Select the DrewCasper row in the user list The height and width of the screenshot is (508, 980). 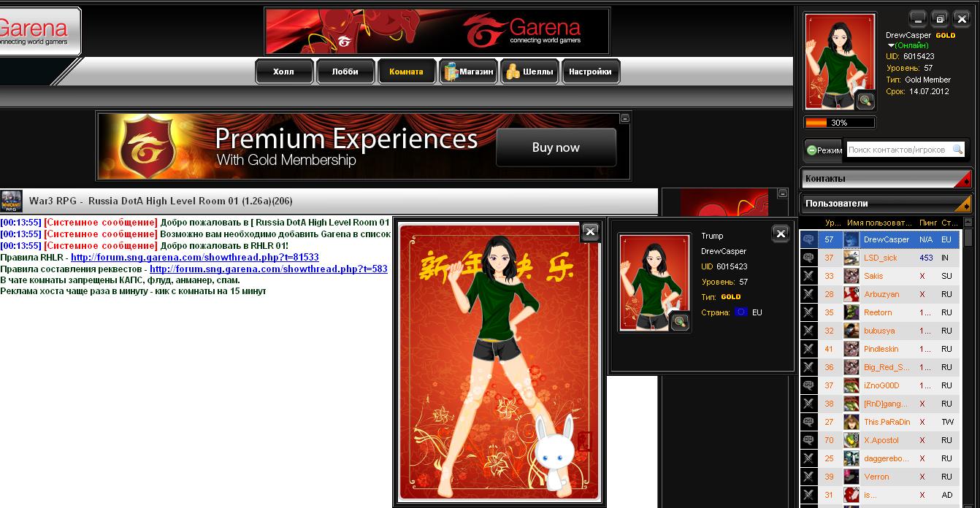(x=881, y=239)
